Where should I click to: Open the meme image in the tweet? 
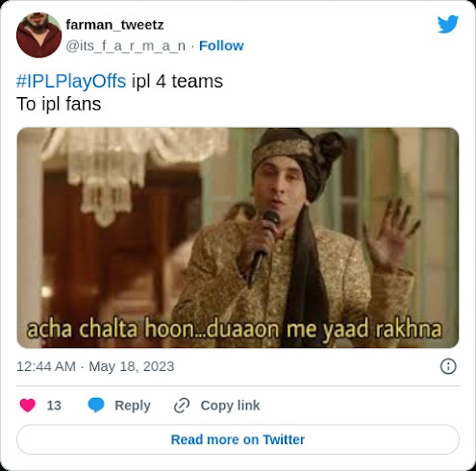click(238, 237)
